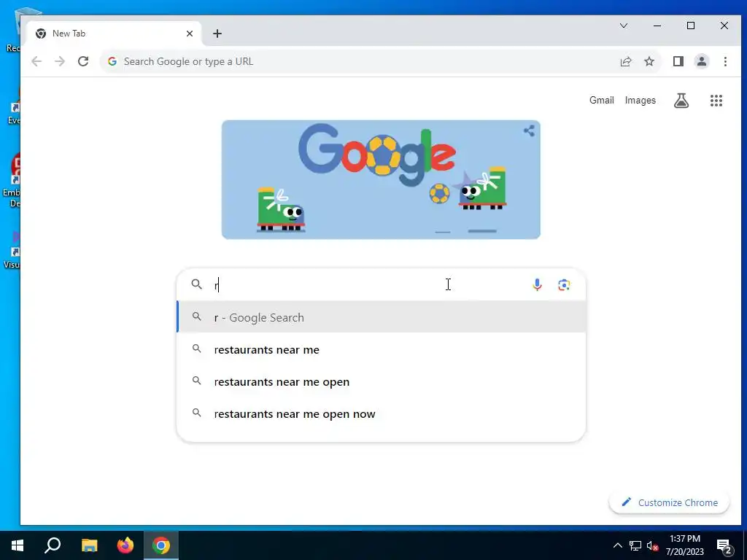Open the Chrome side panel
The width and height of the screenshot is (747, 560).
tap(678, 61)
